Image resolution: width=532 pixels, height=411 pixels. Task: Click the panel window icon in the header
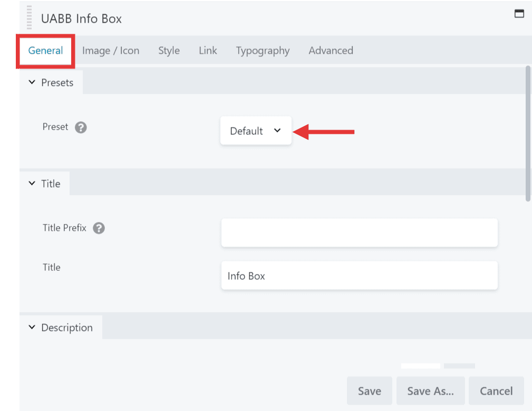[x=519, y=14]
